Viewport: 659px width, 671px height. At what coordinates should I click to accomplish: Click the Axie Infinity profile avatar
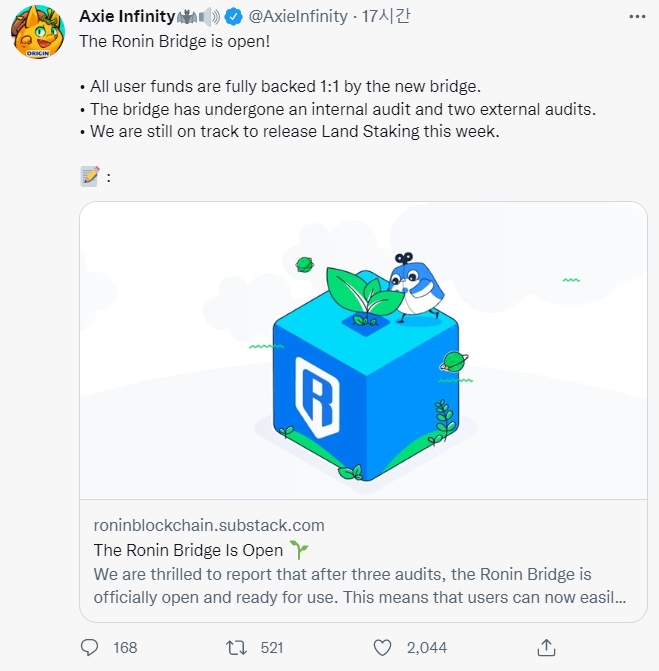coord(38,32)
